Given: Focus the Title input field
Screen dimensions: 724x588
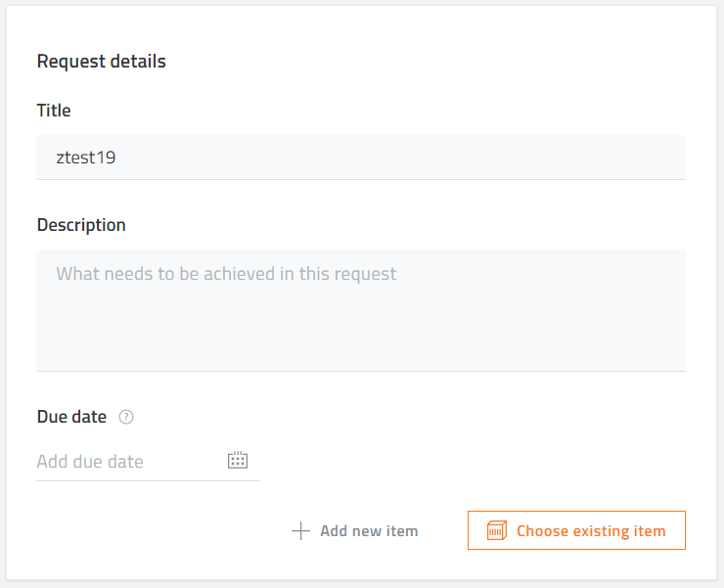Looking at the screenshot, I should (x=361, y=158).
